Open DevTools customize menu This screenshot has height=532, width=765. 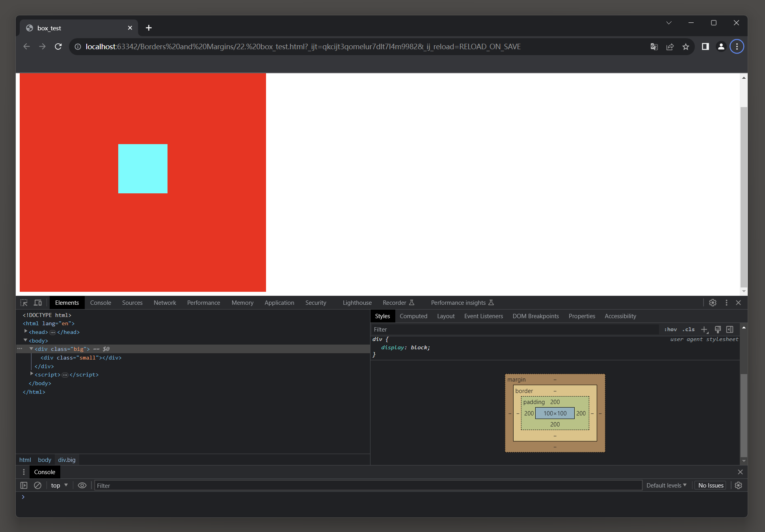726,302
